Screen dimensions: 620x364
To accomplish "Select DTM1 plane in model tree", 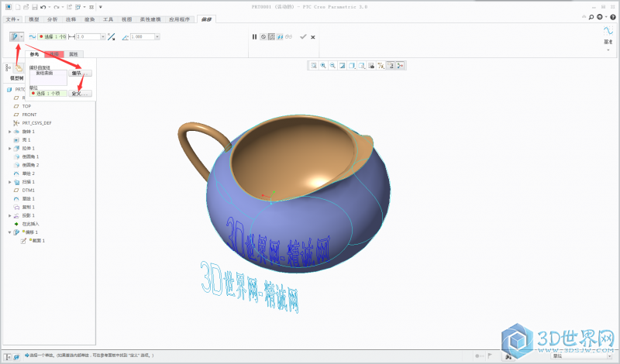I will (28, 191).
